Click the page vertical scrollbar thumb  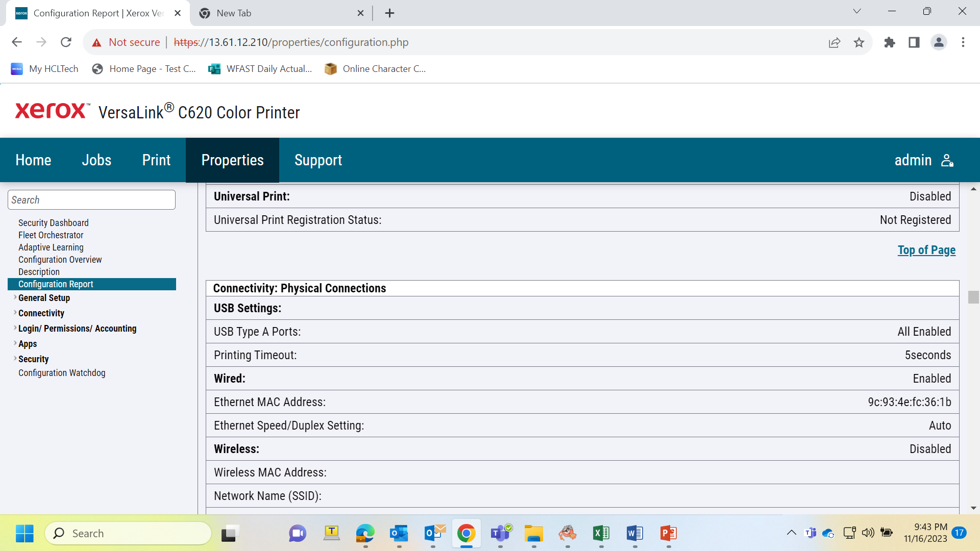[x=973, y=297]
